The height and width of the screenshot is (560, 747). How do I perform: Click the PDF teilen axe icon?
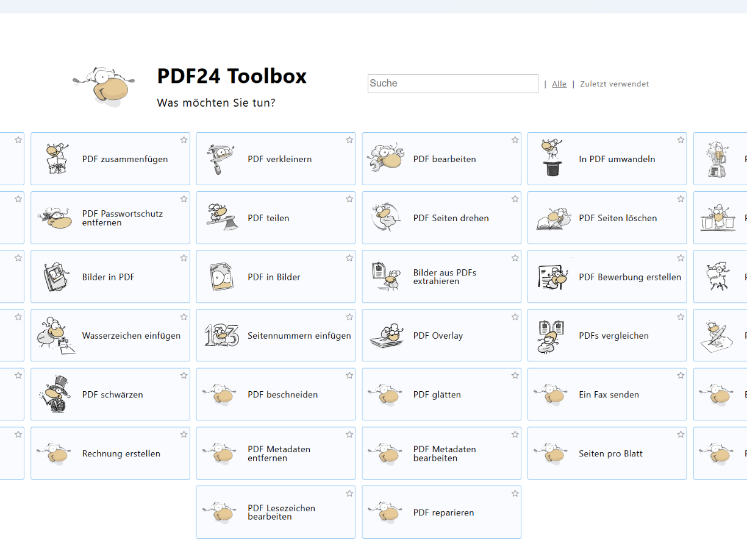pos(221,216)
